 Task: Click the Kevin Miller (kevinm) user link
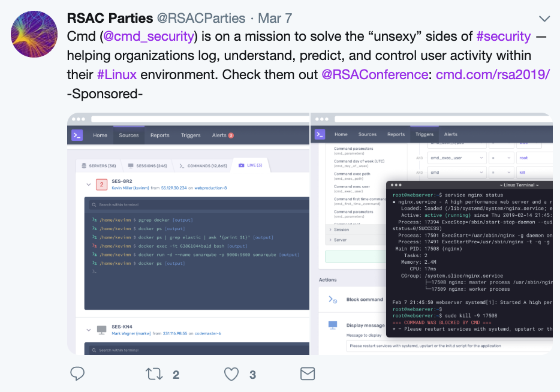point(130,188)
